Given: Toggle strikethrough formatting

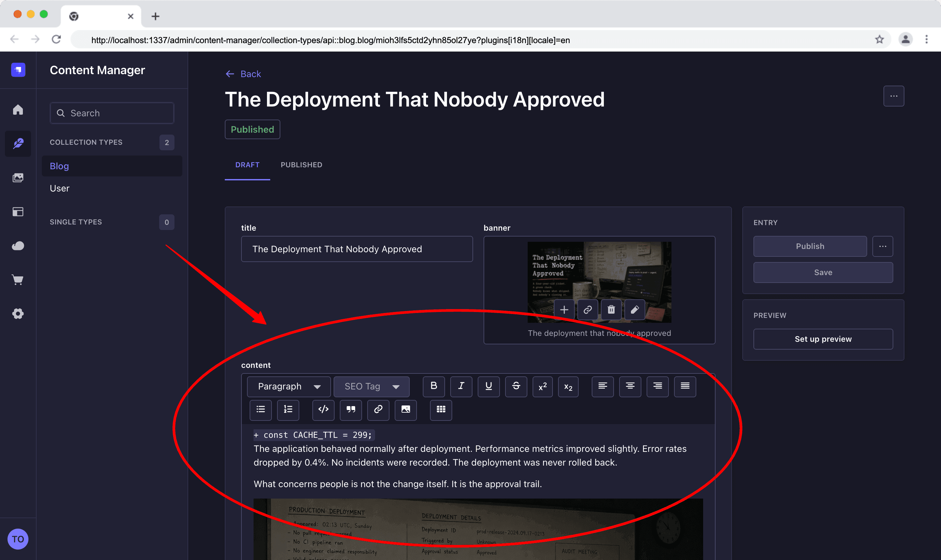Looking at the screenshot, I should click(516, 386).
